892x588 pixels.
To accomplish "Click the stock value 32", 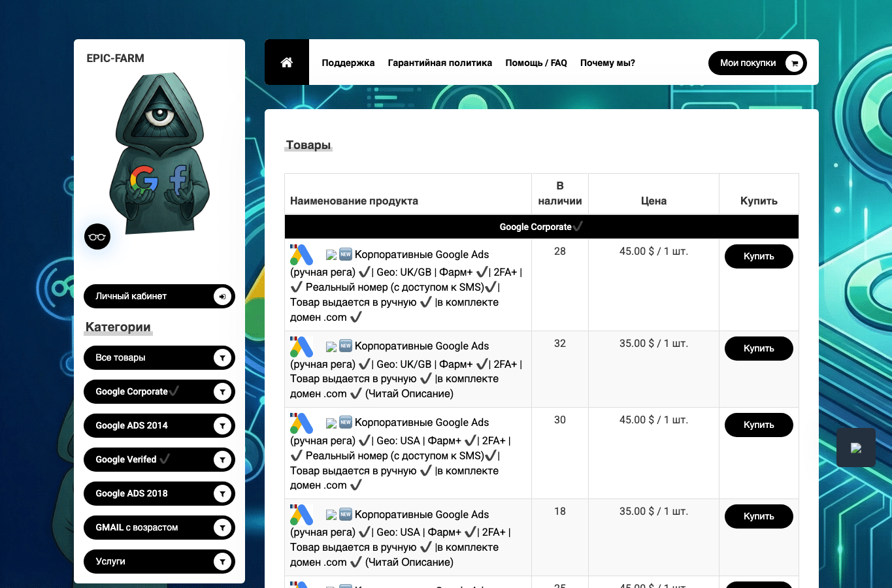I will click(560, 344).
